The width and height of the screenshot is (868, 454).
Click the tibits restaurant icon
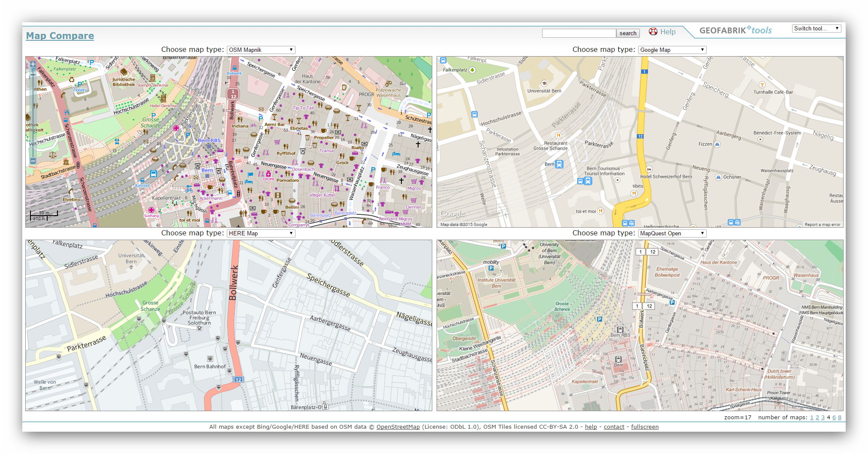(634, 193)
